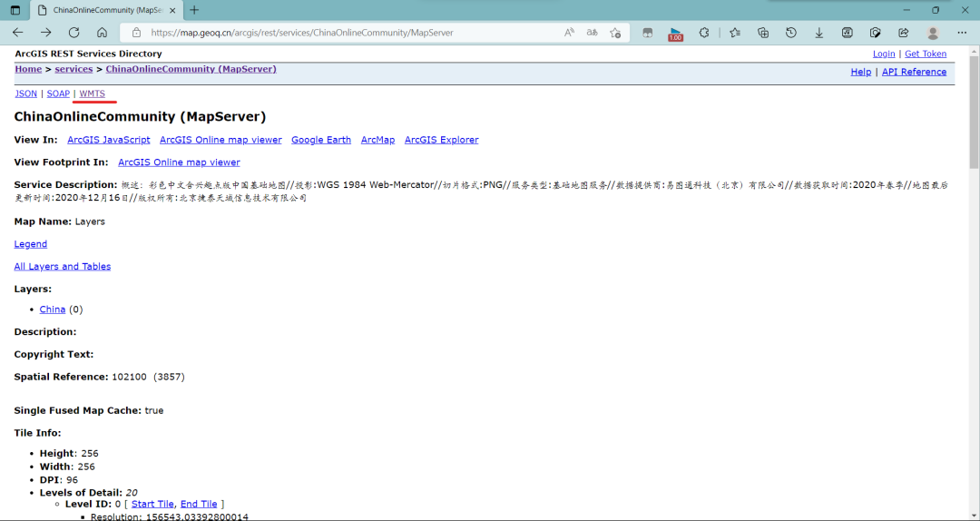
Task: Open the China layer link
Action: [x=53, y=310]
